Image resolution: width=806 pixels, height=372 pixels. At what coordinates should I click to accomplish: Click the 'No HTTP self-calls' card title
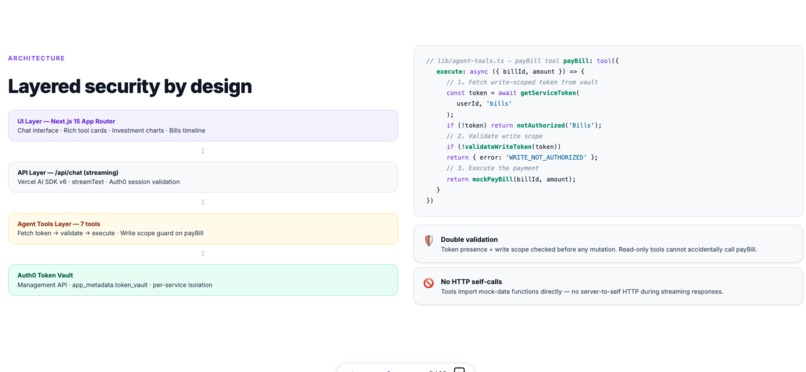click(x=471, y=282)
